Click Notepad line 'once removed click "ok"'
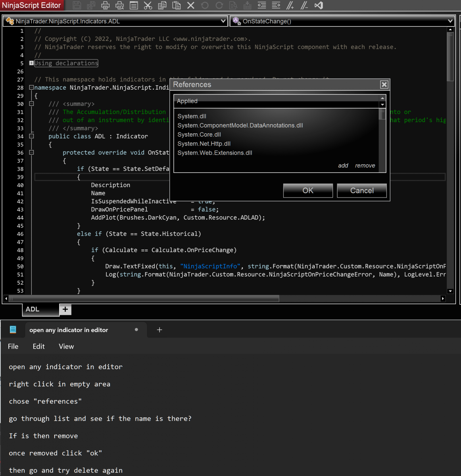 coord(56,453)
